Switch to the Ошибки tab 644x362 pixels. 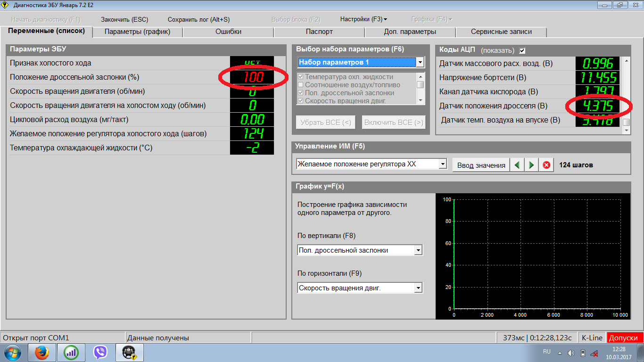[228, 32]
